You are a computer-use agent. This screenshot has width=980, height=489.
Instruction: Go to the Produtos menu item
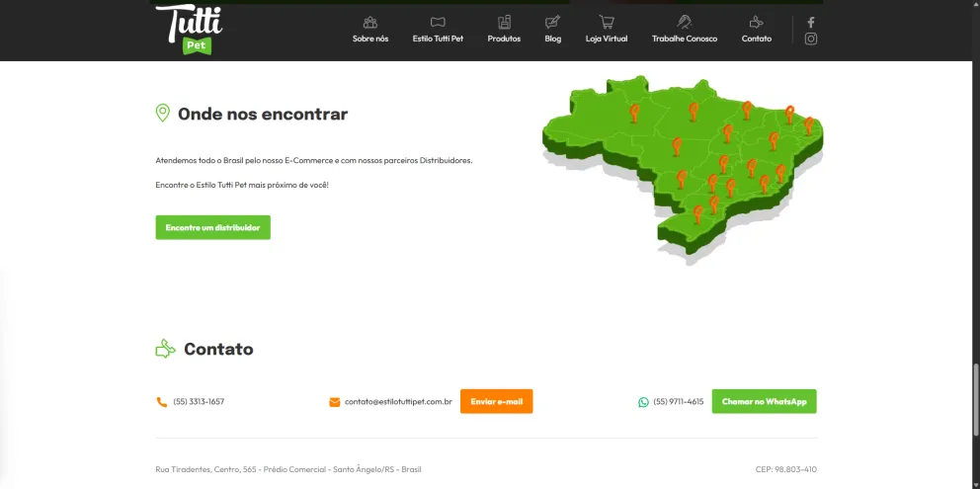click(x=504, y=39)
